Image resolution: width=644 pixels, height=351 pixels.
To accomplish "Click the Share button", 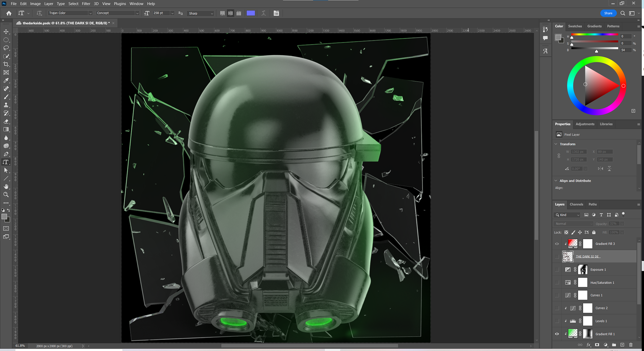I will [x=608, y=13].
